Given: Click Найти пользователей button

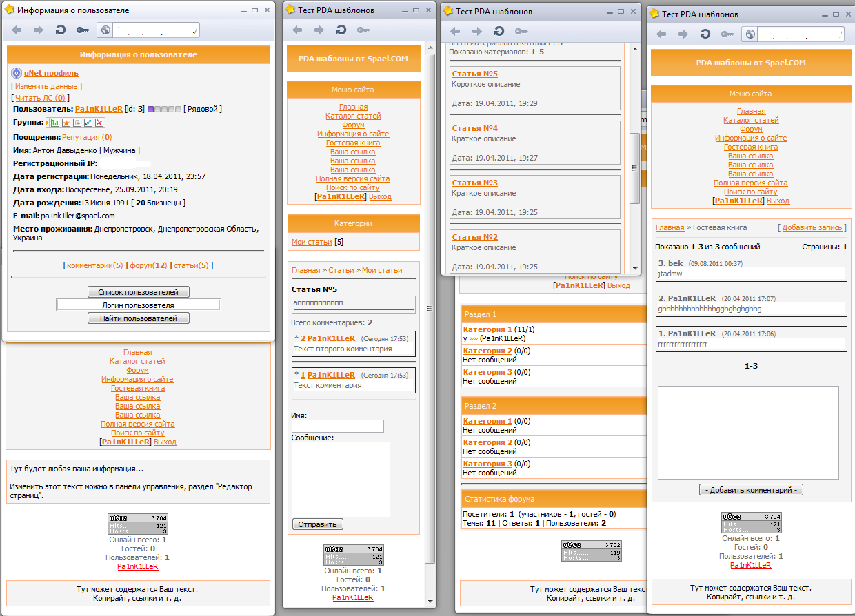Looking at the screenshot, I should (x=138, y=318).
